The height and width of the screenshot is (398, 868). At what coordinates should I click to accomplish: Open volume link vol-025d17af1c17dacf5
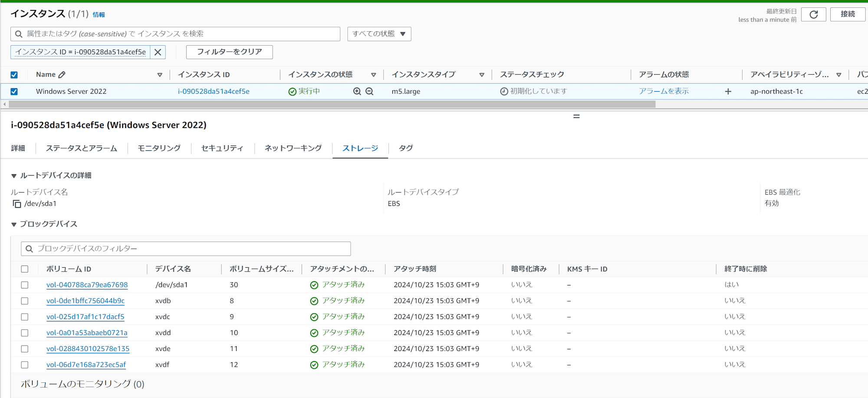[85, 317]
